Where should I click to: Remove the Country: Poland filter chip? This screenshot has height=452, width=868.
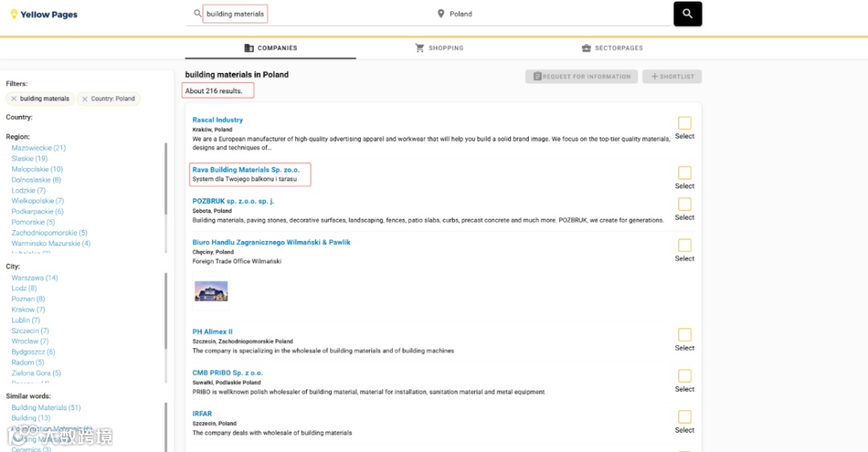[x=84, y=99]
